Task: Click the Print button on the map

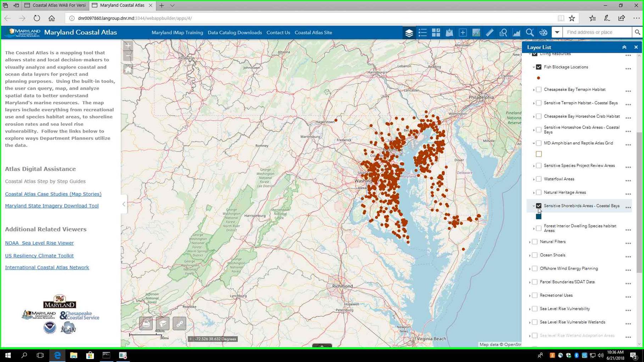Action: (x=146, y=323)
